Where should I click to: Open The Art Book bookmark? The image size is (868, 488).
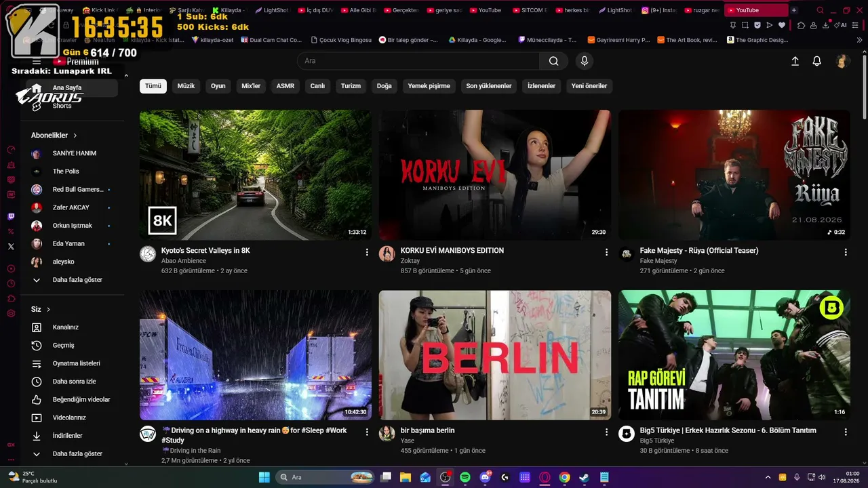[x=686, y=40]
